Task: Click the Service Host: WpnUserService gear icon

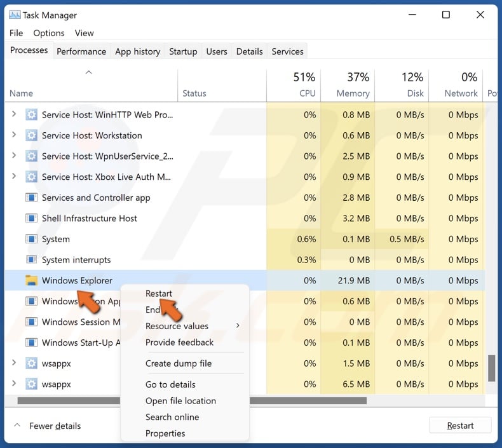Action: (x=31, y=156)
